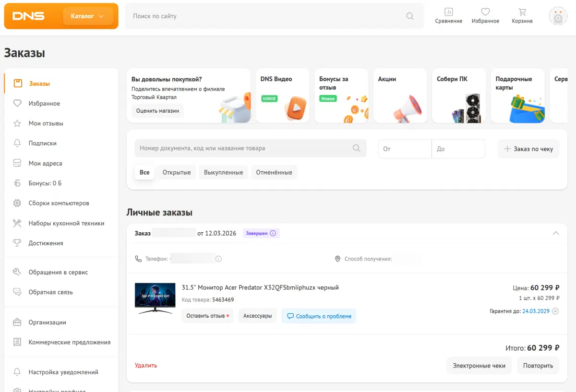Click the plus icon beside warranty date
Screen dimensions: 576x392
[x=555, y=311]
